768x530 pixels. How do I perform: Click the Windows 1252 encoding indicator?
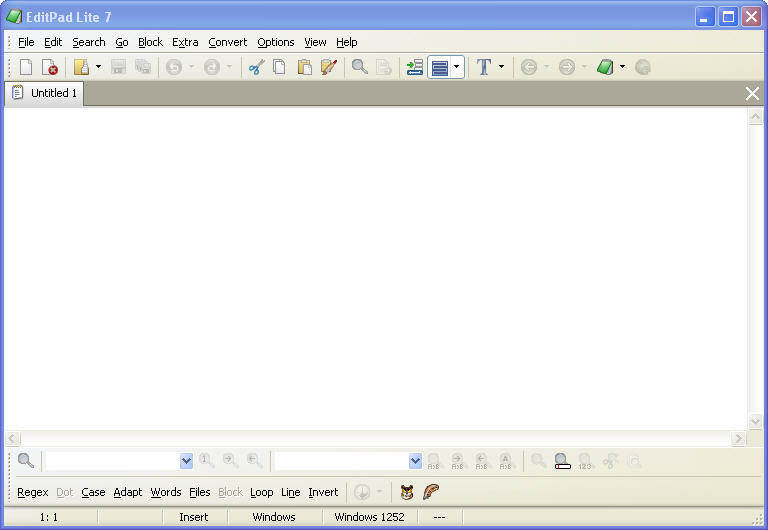click(x=369, y=517)
